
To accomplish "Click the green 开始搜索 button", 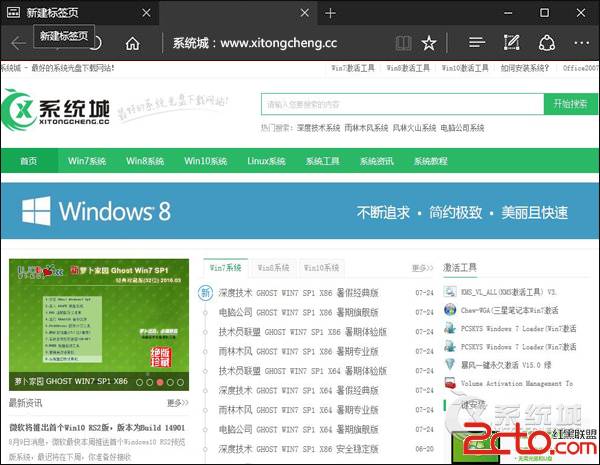I will (570, 104).
